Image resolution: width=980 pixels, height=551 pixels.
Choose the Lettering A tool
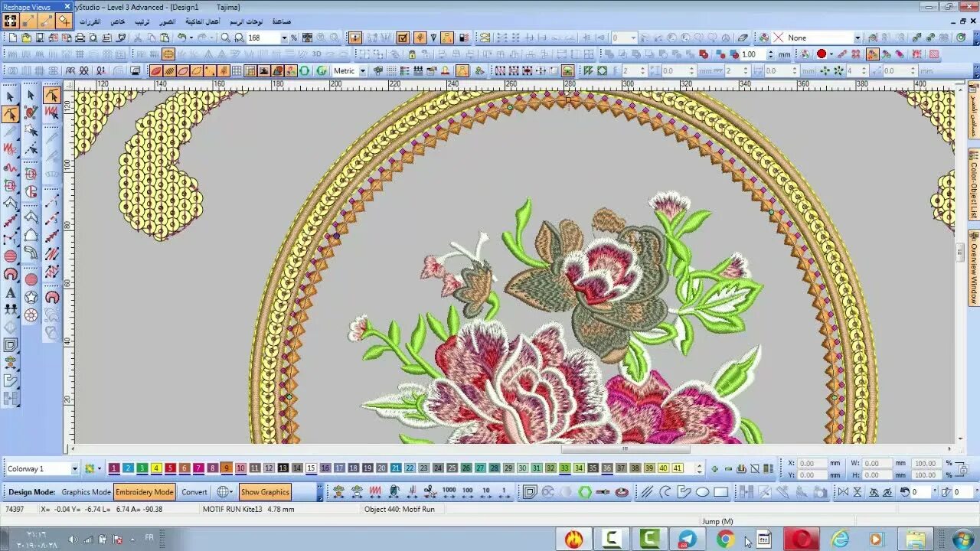pyautogui.click(x=10, y=292)
